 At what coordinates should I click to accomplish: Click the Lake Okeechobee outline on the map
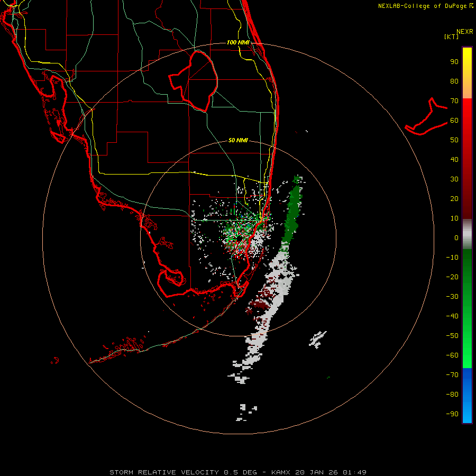click(x=194, y=80)
